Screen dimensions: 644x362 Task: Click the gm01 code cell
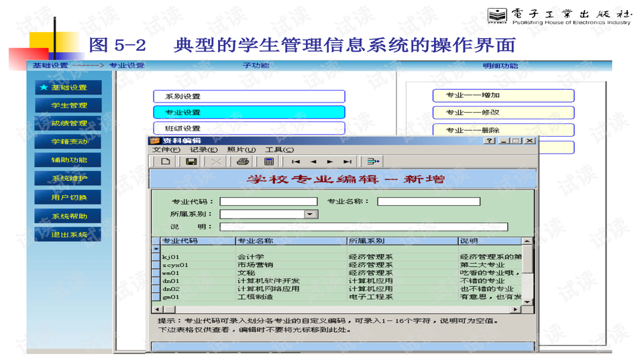coord(198,297)
